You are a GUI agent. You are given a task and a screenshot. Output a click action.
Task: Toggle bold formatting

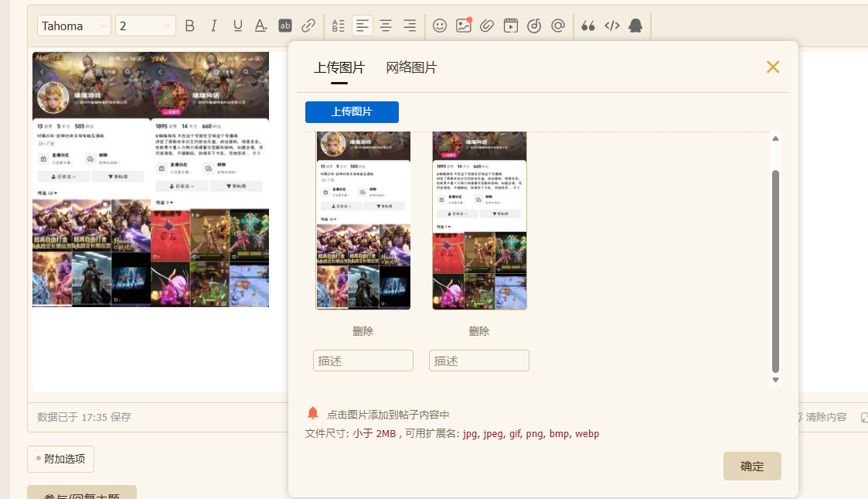190,26
